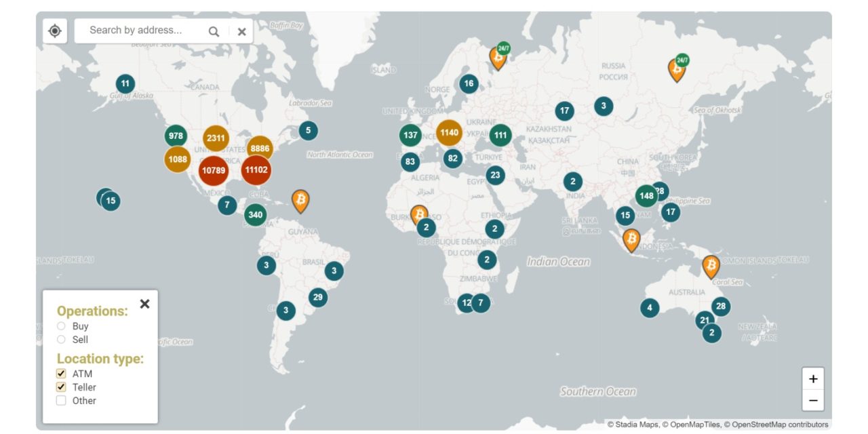Open the 24/7 Bitcoin marker in eastern Russia
This screenshot has height=434, width=868.
[x=677, y=68]
